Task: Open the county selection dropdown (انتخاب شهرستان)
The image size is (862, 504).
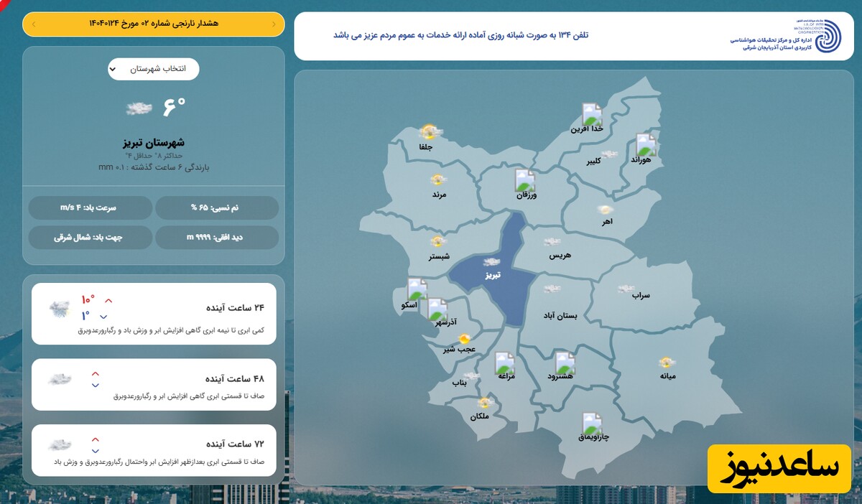Action: click(x=154, y=69)
